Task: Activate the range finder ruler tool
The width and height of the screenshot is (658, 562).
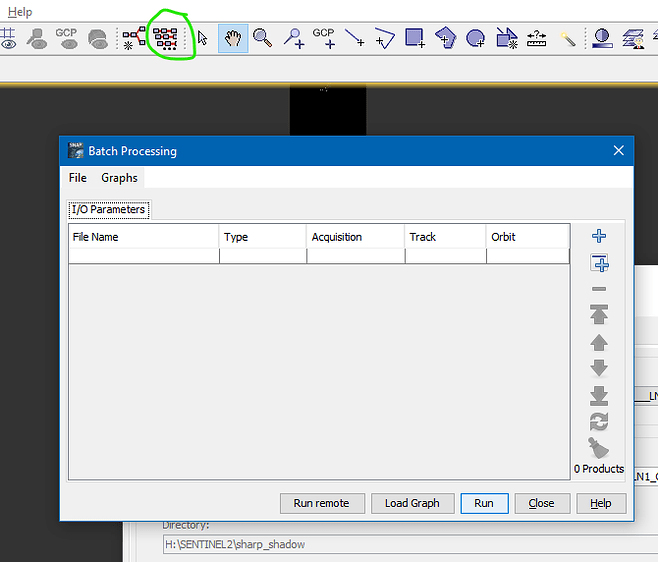Action: pos(537,39)
